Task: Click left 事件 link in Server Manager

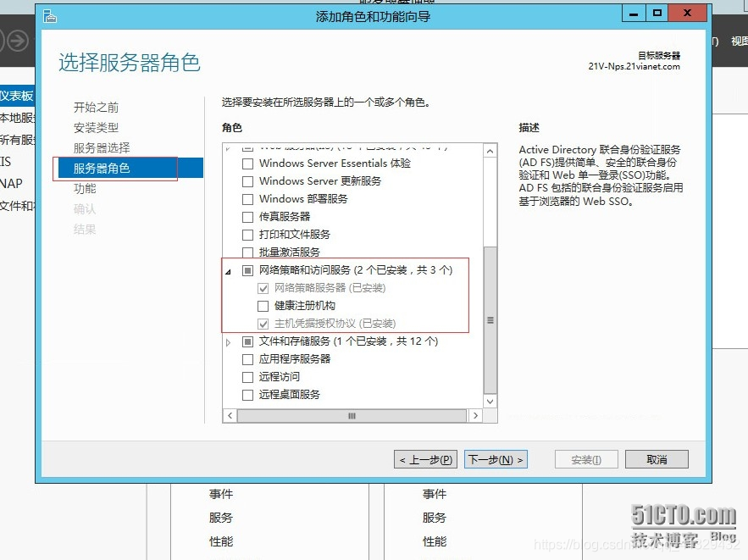Action: 221,494
